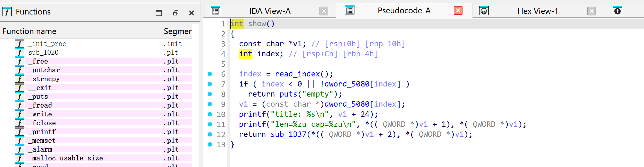
Task: Toggle breakpoint dot on line 6
Action: coord(210,74)
